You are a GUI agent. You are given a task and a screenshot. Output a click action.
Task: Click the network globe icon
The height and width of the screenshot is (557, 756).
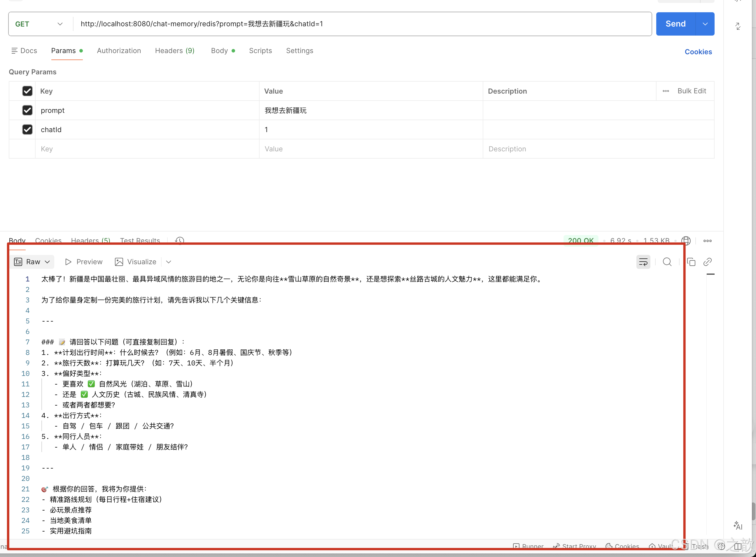coord(685,241)
